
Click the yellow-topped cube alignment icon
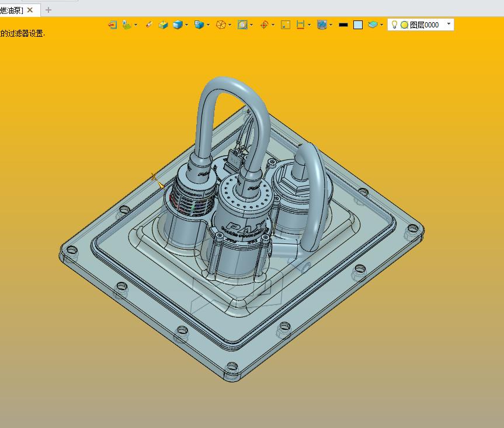(x=164, y=25)
